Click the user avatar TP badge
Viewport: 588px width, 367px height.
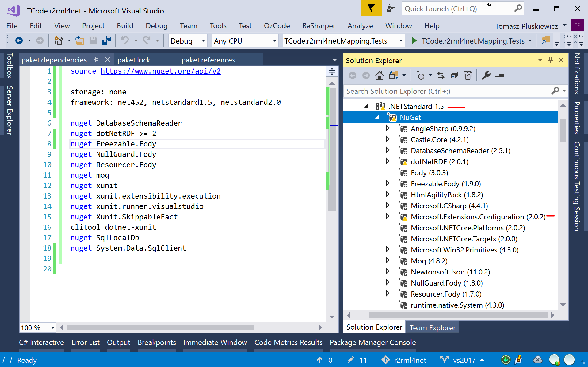578,25
